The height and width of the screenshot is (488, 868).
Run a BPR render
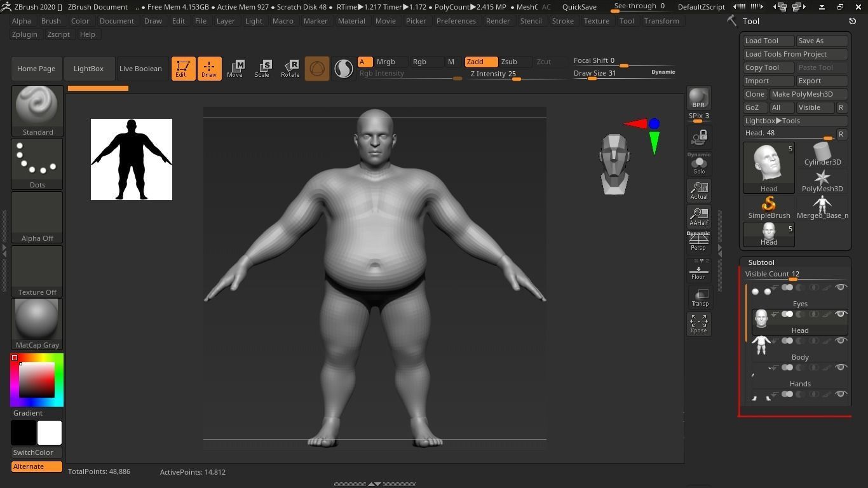[x=698, y=98]
